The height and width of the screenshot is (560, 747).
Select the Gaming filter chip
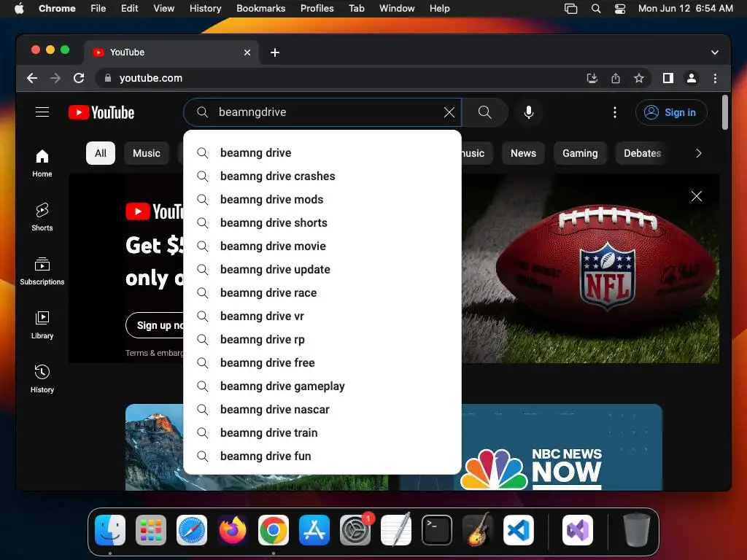point(580,153)
